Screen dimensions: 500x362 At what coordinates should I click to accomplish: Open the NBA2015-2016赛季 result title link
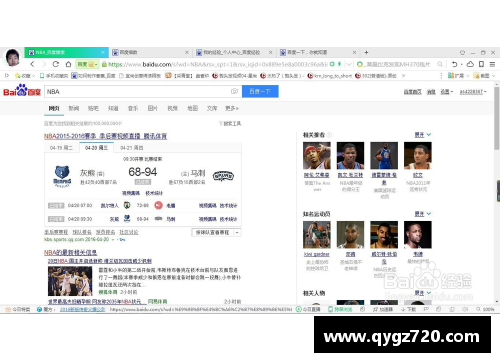click(x=105, y=136)
